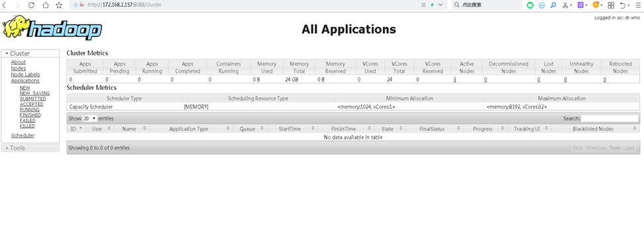Sort table by StartTime column

pos(292,129)
